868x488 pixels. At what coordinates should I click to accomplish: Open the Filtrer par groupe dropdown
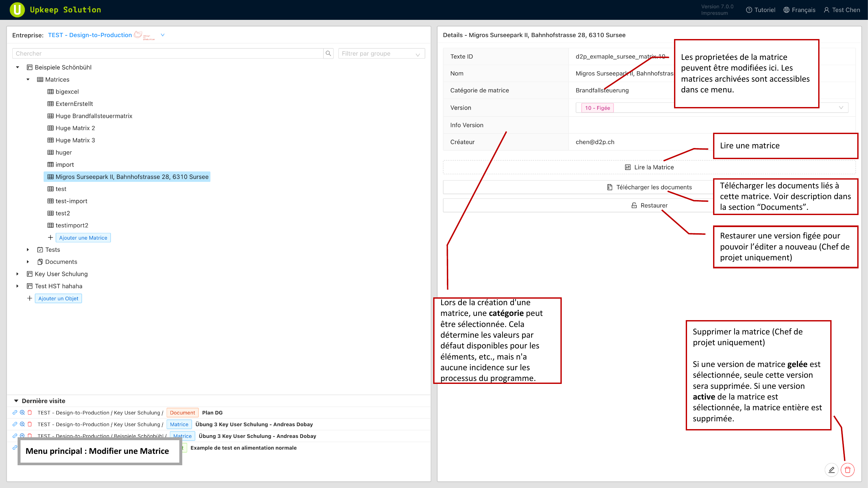pyautogui.click(x=381, y=54)
